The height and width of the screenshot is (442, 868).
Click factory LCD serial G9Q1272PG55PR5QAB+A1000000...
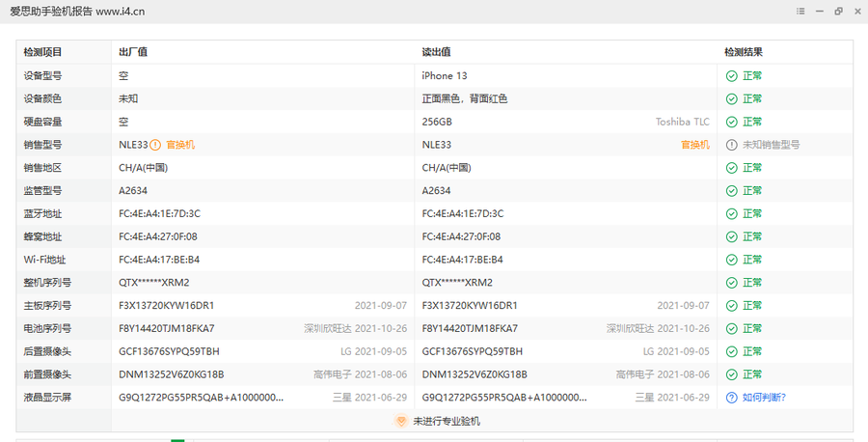pos(201,398)
